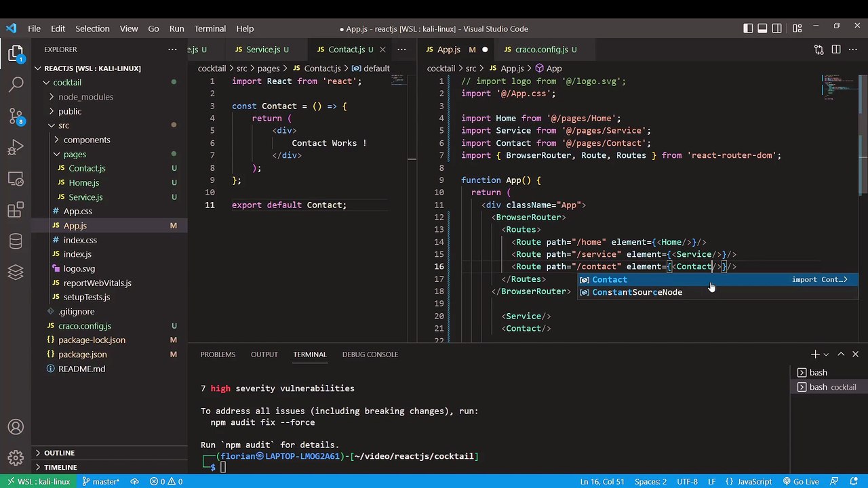Open the Explorer view in activity bar
The image size is (868, 488).
[x=16, y=54]
